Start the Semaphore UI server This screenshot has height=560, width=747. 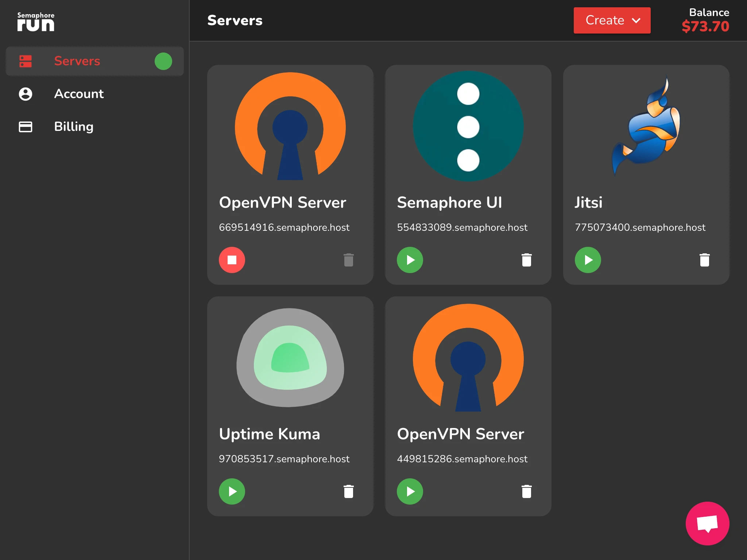click(x=410, y=260)
